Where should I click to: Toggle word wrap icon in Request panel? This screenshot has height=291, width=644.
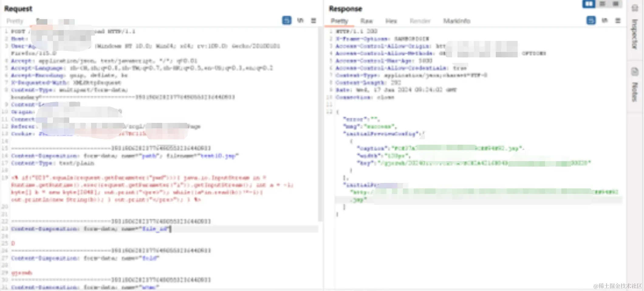coord(286,21)
